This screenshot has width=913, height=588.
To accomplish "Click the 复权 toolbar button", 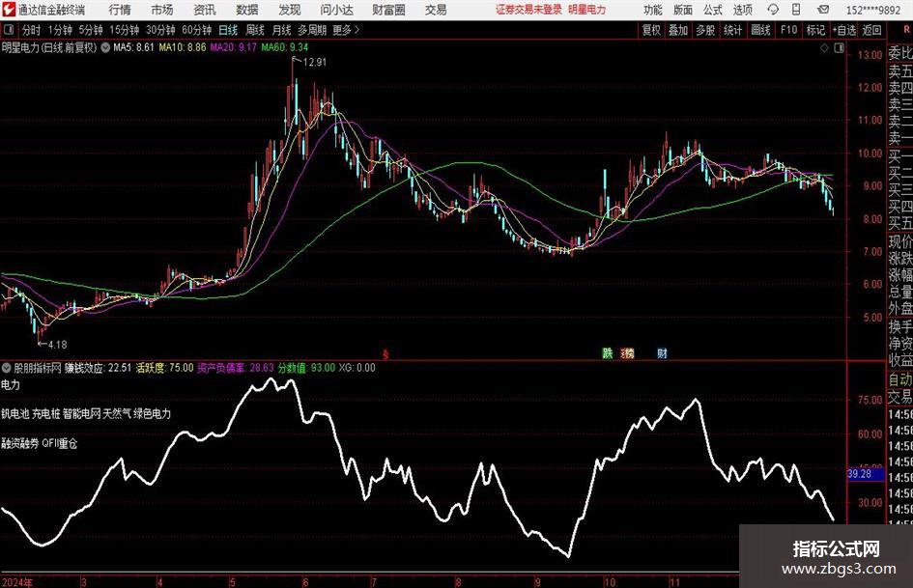I will [x=651, y=30].
